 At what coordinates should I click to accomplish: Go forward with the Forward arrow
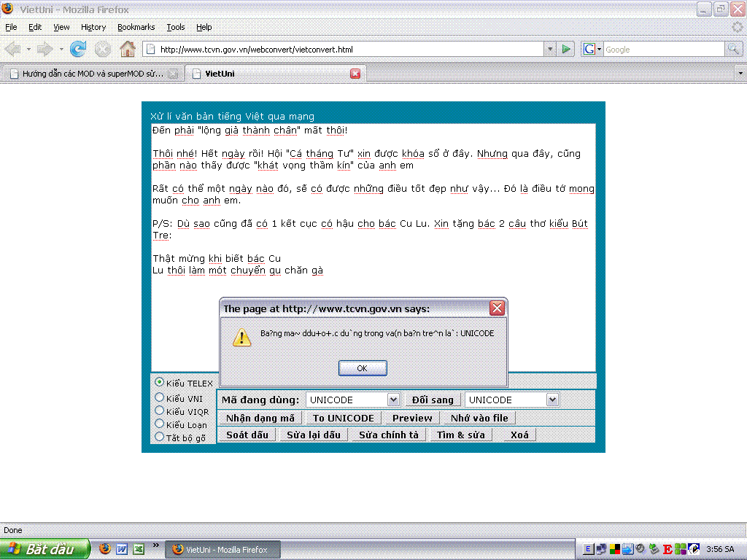(x=44, y=49)
